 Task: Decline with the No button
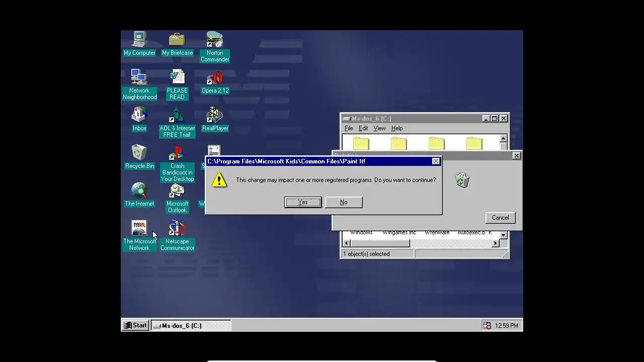point(344,202)
